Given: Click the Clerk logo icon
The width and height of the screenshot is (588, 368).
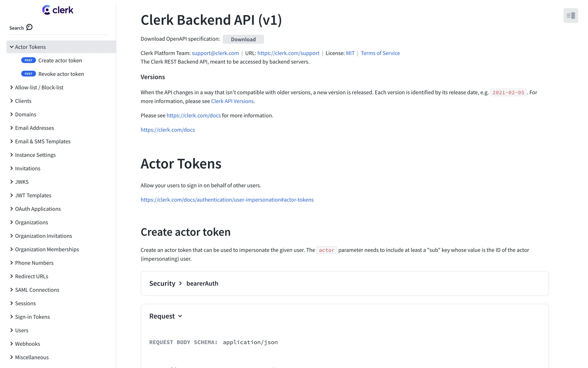Looking at the screenshot, I should [x=46, y=10].
